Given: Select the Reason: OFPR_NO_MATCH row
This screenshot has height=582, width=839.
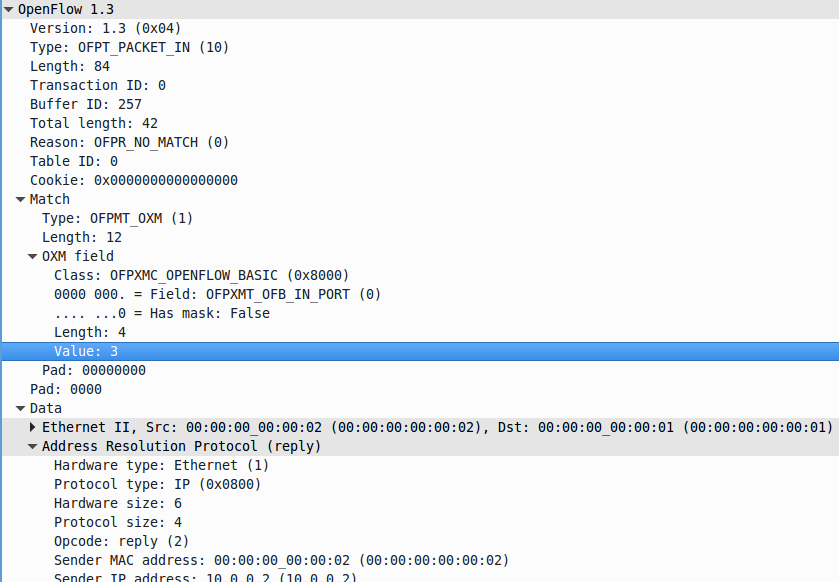Looking at the screenshot, I should coord(129,142).
